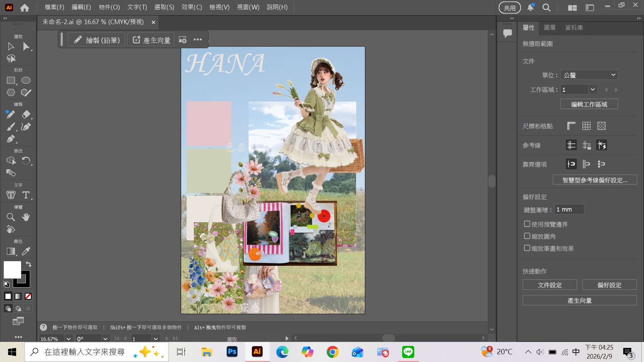
Task: Enable 縮放圓角 checkbox
Action: (527, 236)
